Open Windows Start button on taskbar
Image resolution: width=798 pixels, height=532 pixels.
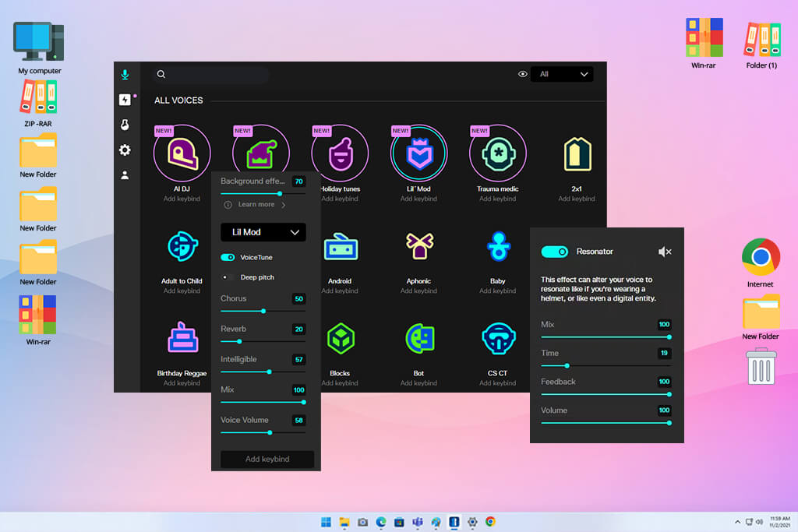tap(327, 522)
